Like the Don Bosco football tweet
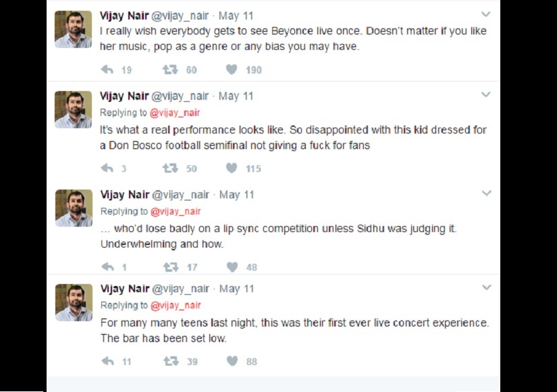 coord(232,168)
